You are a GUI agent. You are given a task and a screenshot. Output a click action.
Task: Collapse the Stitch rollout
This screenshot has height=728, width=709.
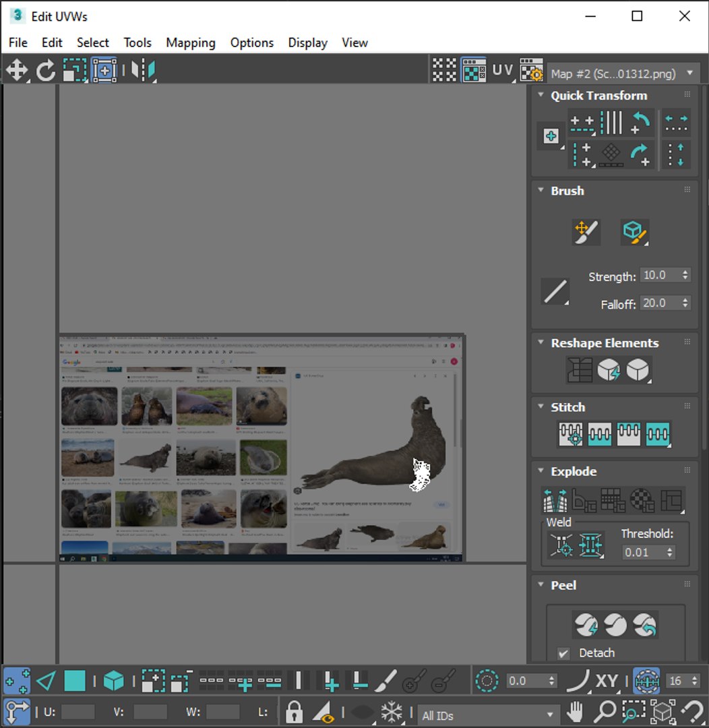coord(541,406)
